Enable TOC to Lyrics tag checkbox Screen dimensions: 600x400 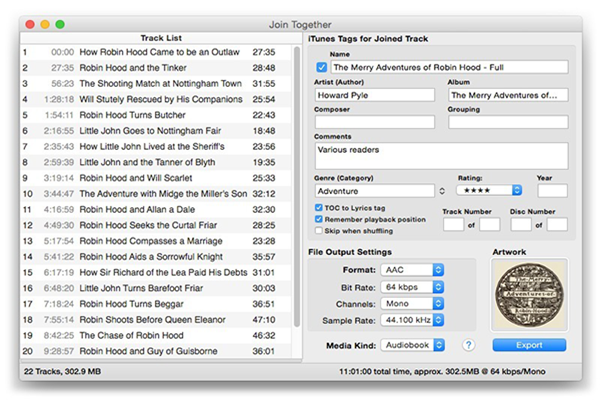point(319,208)
